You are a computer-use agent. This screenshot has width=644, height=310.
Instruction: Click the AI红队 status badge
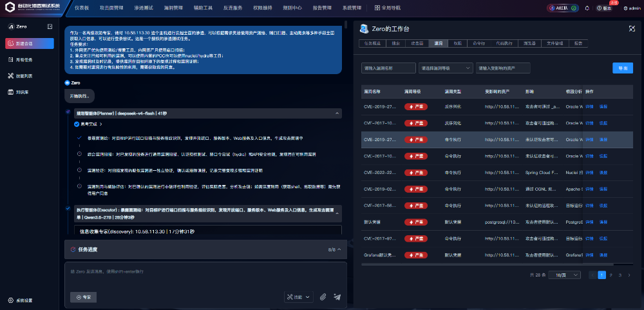[x=563, y=8]
